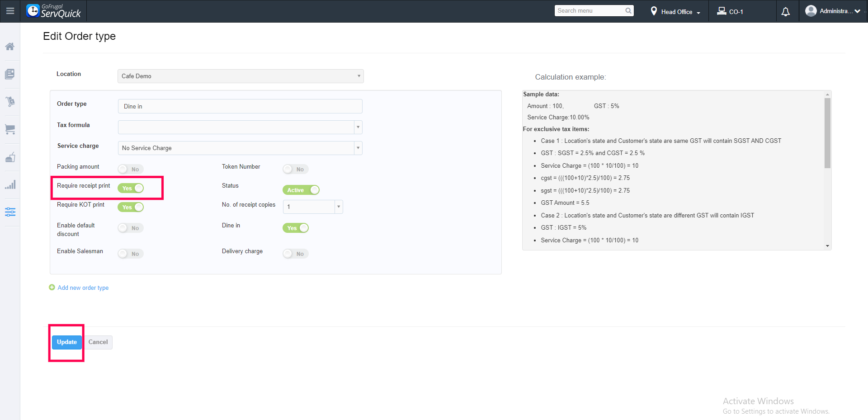Click the notification bell icon
The width and height of the screenshot is (868, 420).
point(785,12)
